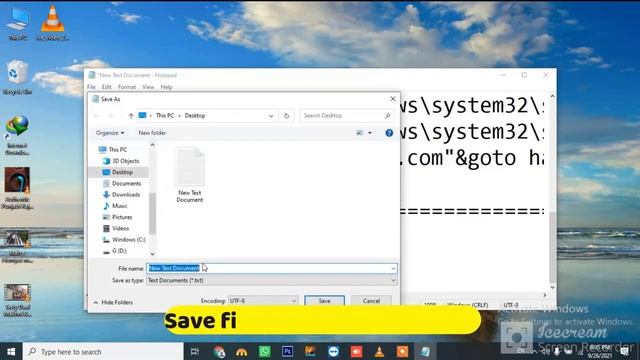Click the File name input field
This screenshot has height=360, width=640.
272,268
